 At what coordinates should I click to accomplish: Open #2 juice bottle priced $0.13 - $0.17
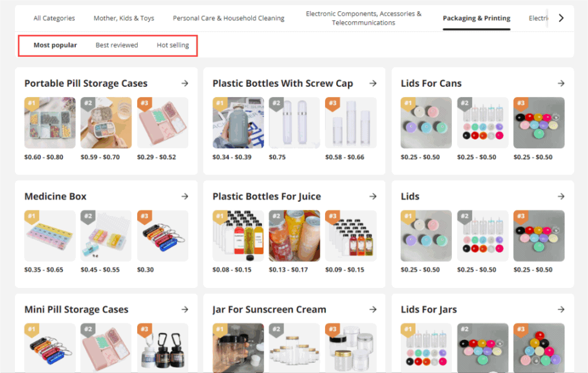tap(295, 236)
